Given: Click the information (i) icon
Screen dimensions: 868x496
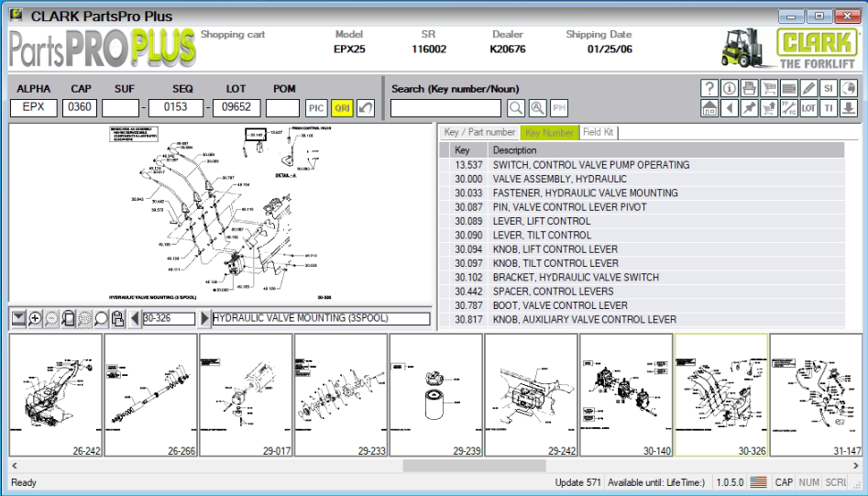Looking at the screenshot, I should (x=729, y=88).
